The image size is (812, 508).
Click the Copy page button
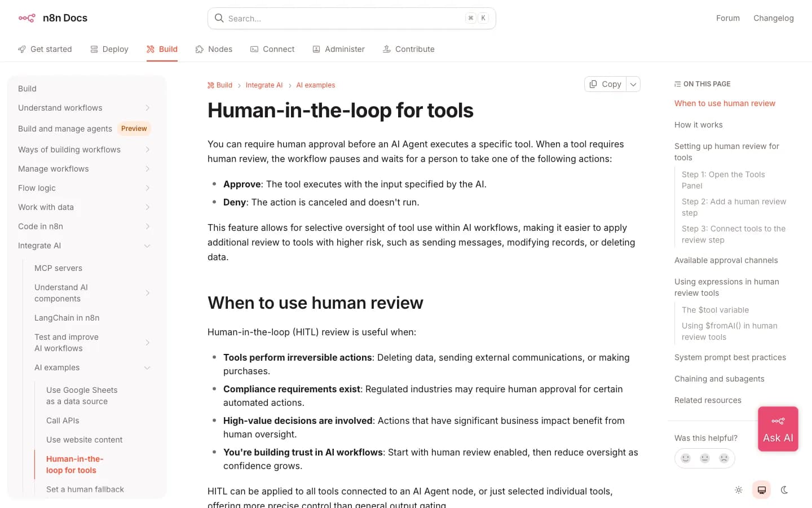[x=606, y=84]
